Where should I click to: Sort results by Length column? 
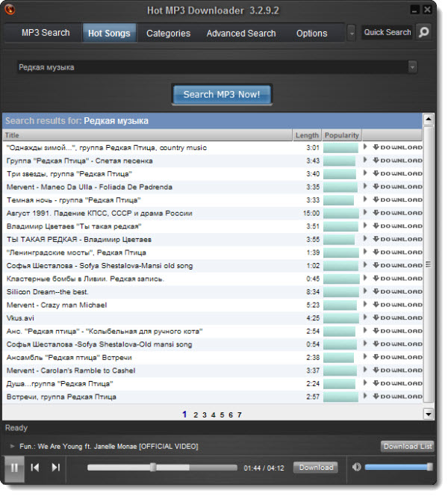pyautogui.click(x=307, y=135)
